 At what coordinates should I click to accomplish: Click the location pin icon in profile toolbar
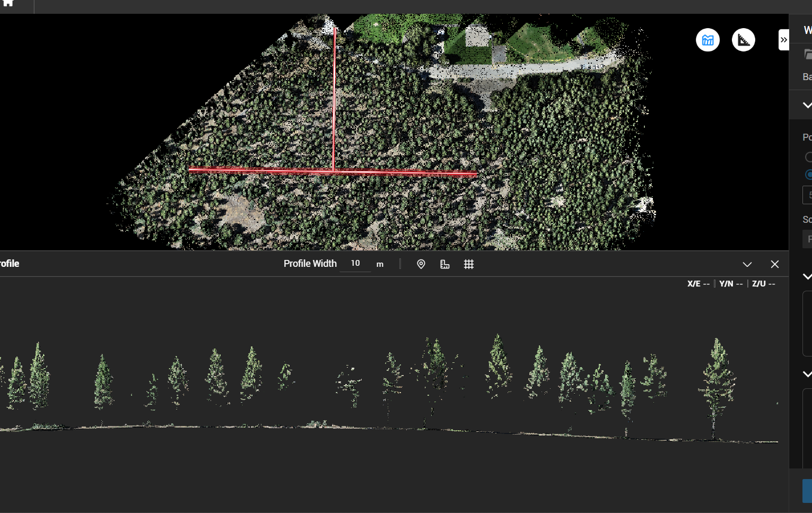[x=421, y=264]
